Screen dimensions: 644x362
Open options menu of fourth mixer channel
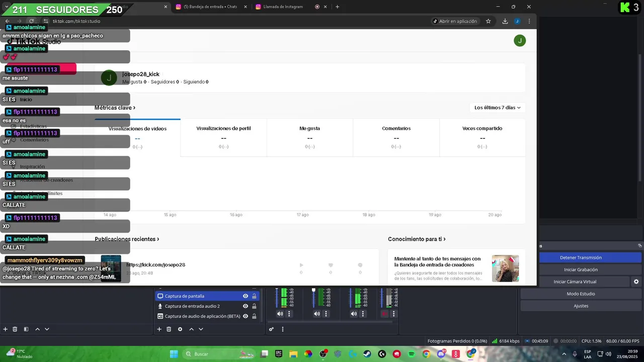pos(393,314)
